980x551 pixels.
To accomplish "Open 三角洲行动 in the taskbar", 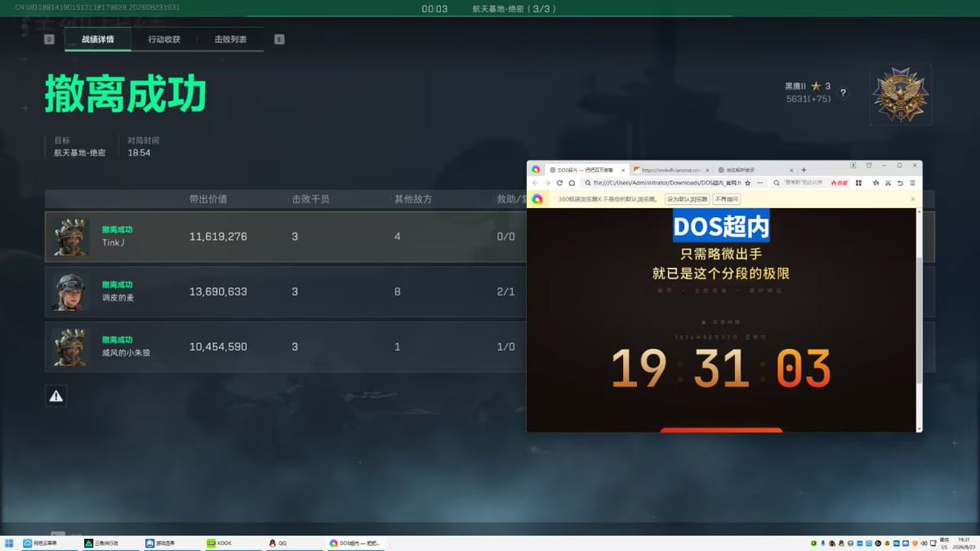I will coord(113,543).
